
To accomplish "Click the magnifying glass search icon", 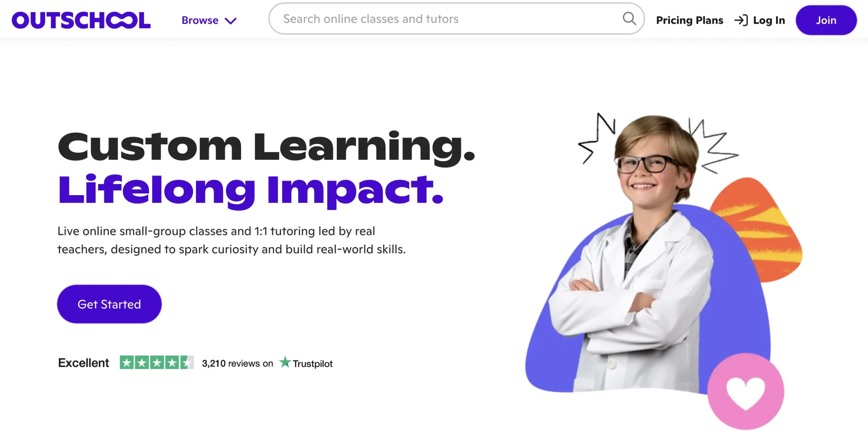I will [629, 19].
